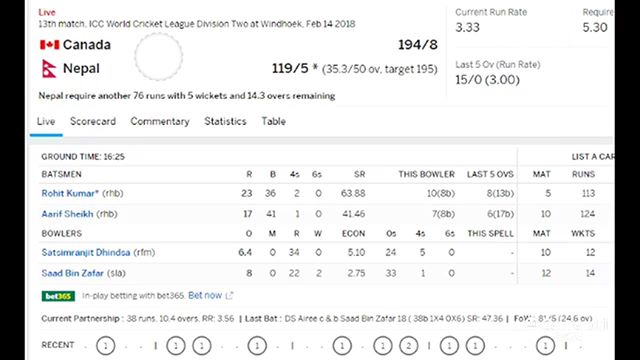Open the Commentary tab
This screenshot has height=360, width=640.
pos(160,121)
